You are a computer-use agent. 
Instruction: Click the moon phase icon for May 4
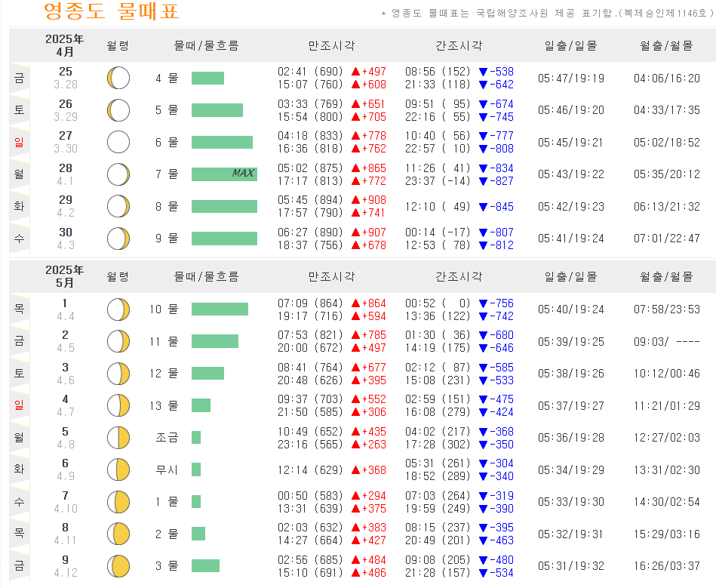click(118, 406)
